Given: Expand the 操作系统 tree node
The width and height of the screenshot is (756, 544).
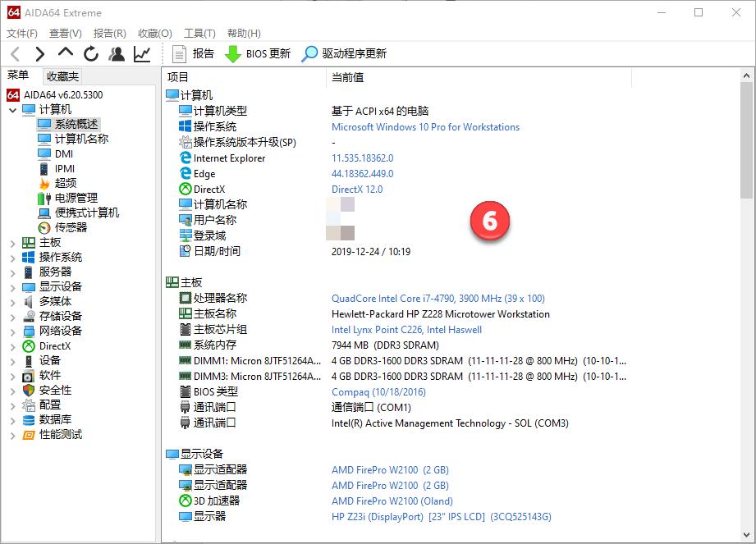Looking at the screenshot, I should pyautogui.click(x=12, y=258).
